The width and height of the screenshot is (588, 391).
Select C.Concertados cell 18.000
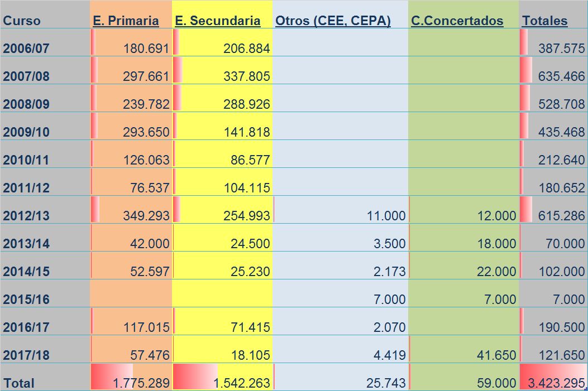pyautogui.click(x=496, y=243)
